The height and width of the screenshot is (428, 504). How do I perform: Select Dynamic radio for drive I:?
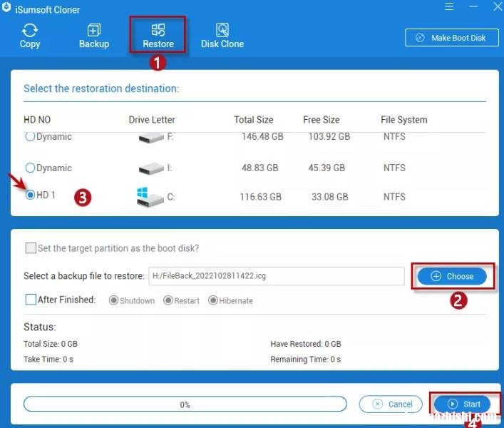click(x=30, y=168)
